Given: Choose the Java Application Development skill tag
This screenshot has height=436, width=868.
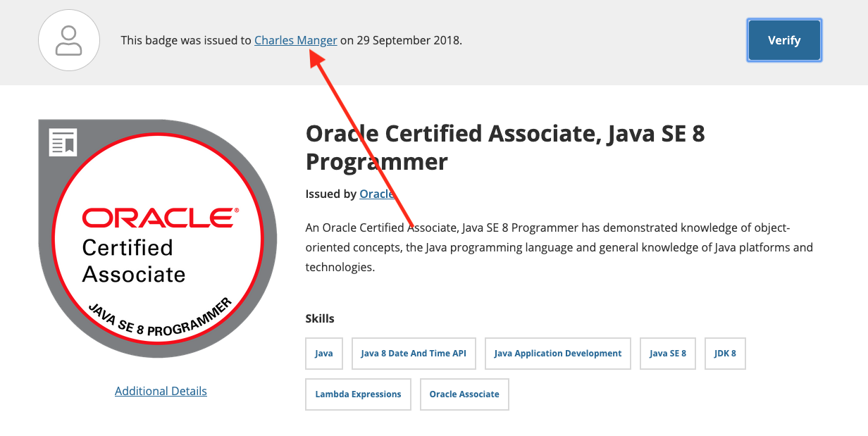Looking at the screenshot, I should 558,354.
